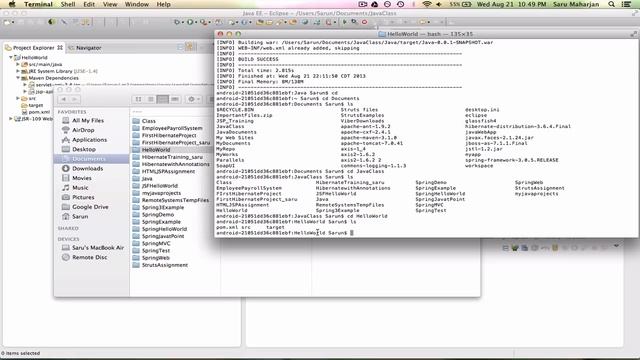Expand JRE System Library node
Screen dimensions: 640x360
coord(18,71)
